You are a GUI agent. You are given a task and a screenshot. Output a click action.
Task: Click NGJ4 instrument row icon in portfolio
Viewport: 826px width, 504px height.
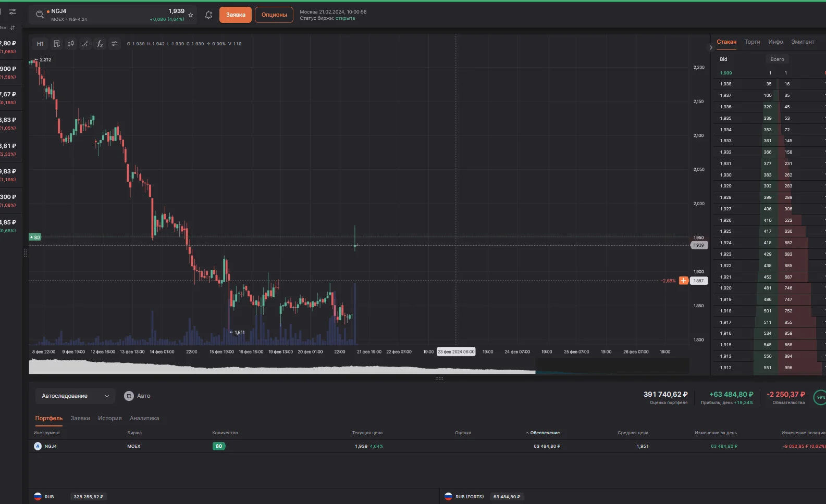[38, 446]
